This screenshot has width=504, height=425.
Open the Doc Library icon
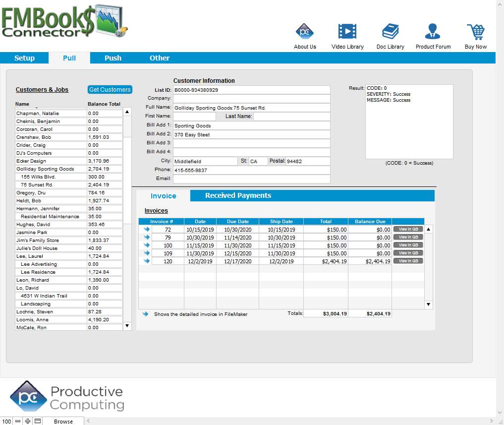(390, 32)
